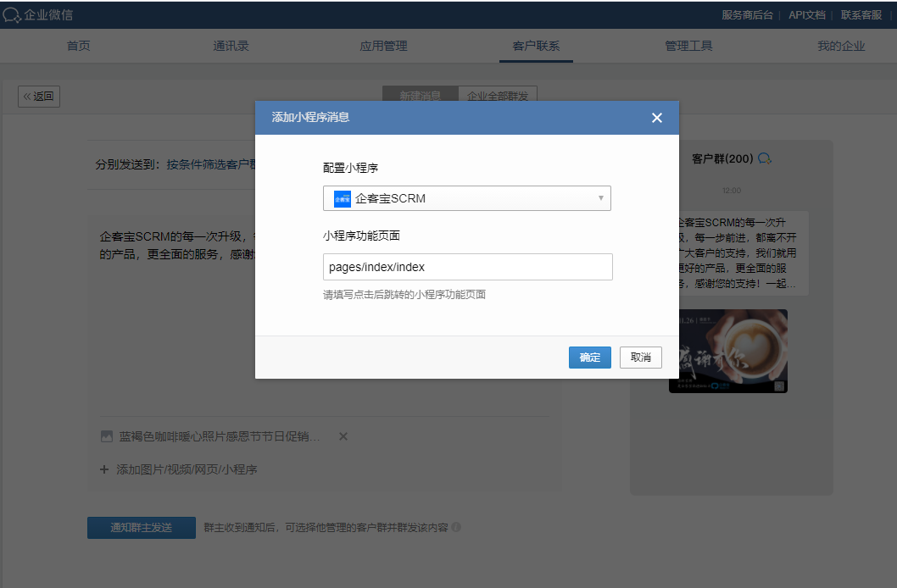Viewport: 897px width, 588px height.
Task: Open the 配置小程序 dropdown arrow
Action: tap(600, 198)
